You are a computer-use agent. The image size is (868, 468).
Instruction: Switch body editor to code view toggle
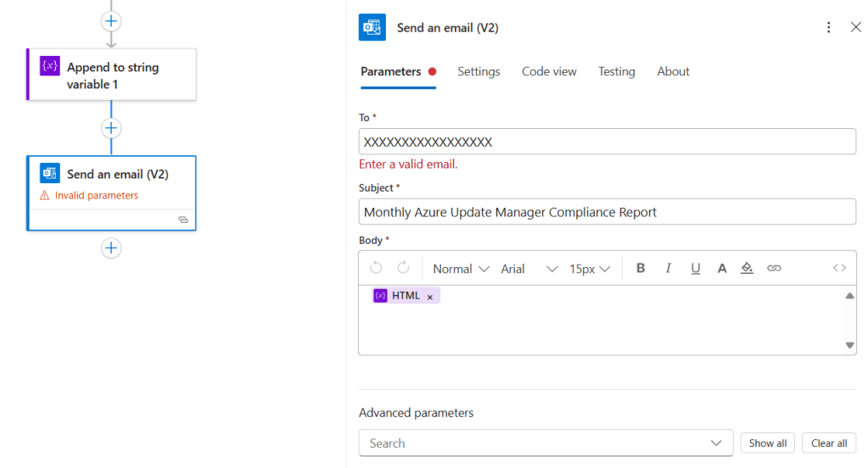[x=839, y=268]
